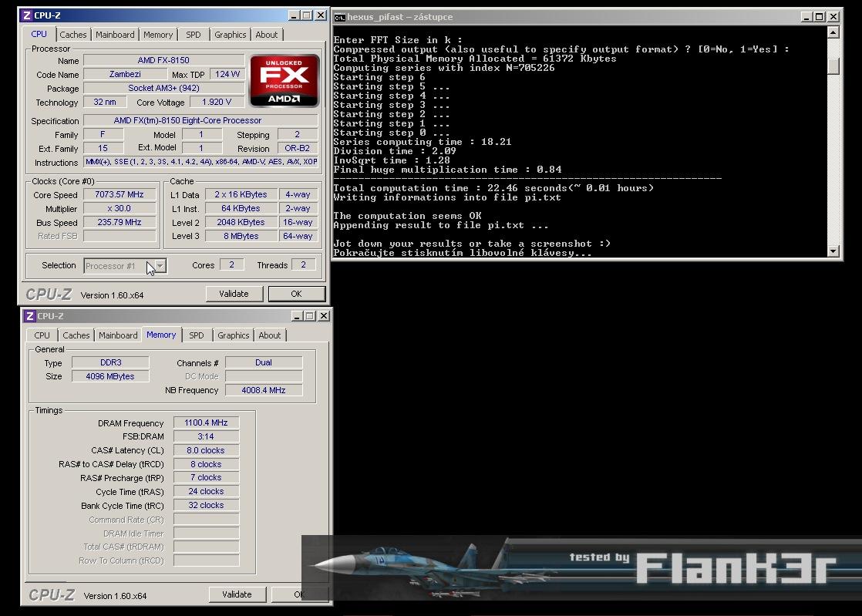Select Memory tab in top CPU-Z window
Viewport: 862px width, 616px height.
tap(158, 35)
